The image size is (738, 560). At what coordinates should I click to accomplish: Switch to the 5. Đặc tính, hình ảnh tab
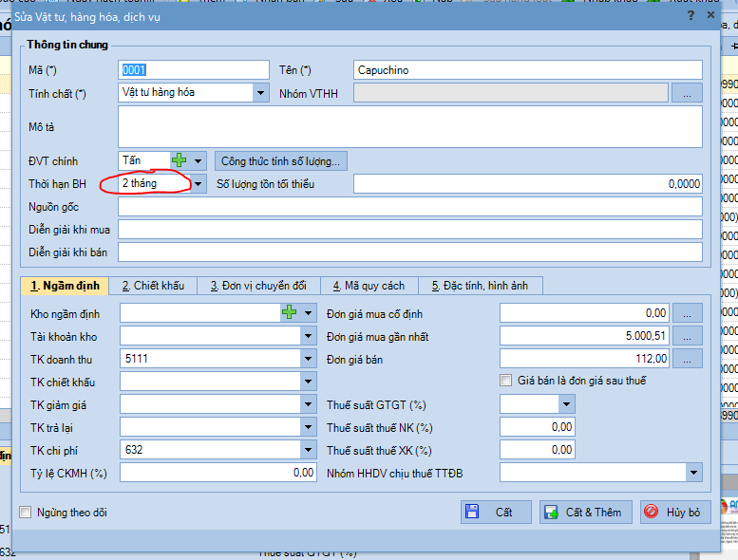(x=480, y=286)
